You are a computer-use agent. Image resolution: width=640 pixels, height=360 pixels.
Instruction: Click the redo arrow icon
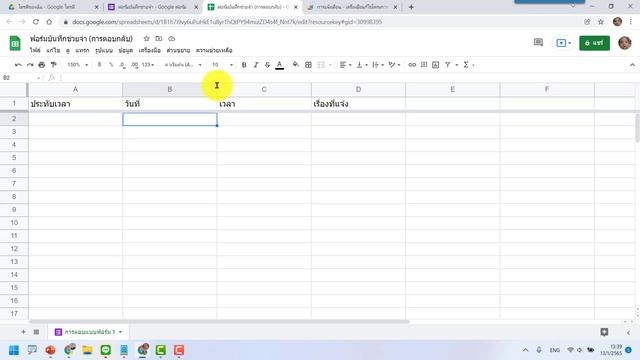pos(30,65)
